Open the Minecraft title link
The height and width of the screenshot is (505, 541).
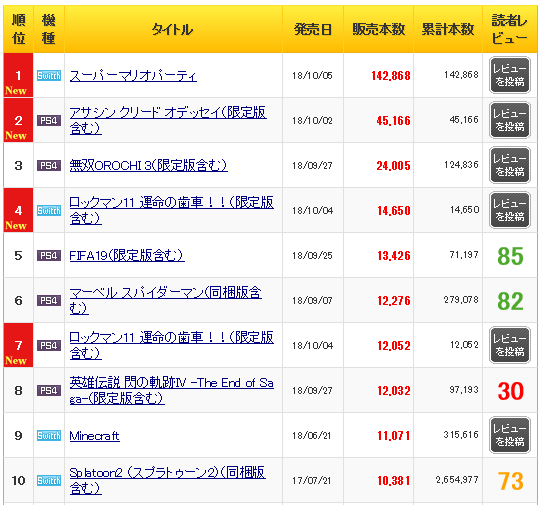(x=95, y=436)
